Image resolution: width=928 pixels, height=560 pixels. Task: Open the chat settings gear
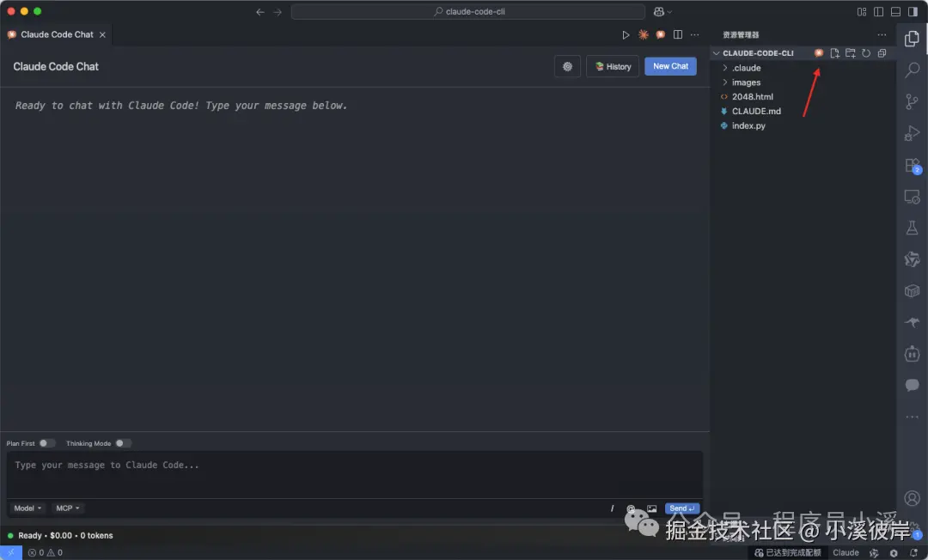567,66
